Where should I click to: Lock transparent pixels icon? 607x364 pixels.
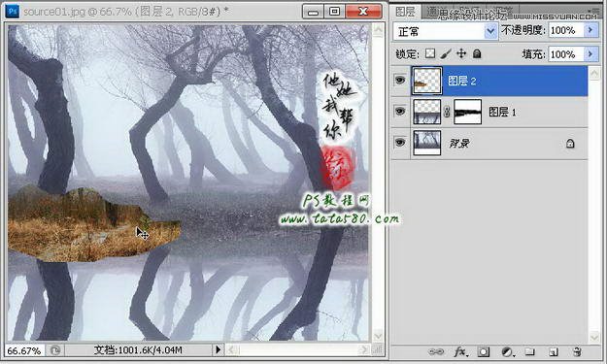(x=430, y=53)
